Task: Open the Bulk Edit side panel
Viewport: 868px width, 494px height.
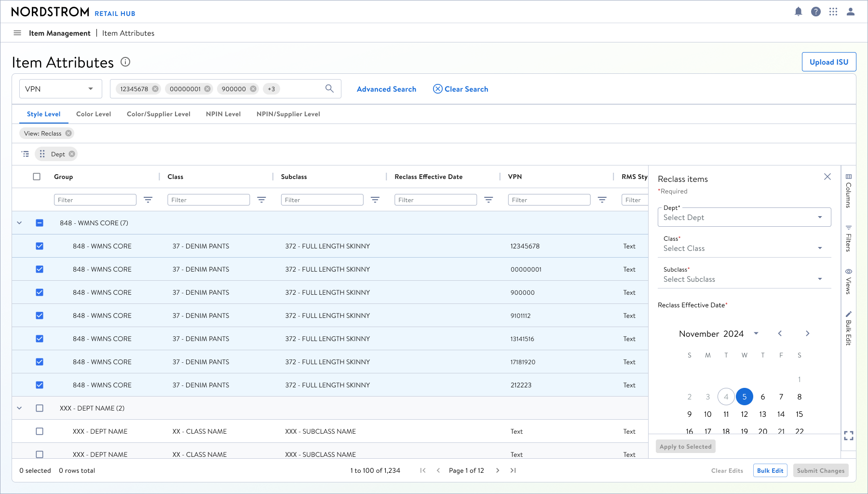Action: [x=849, y=329]
